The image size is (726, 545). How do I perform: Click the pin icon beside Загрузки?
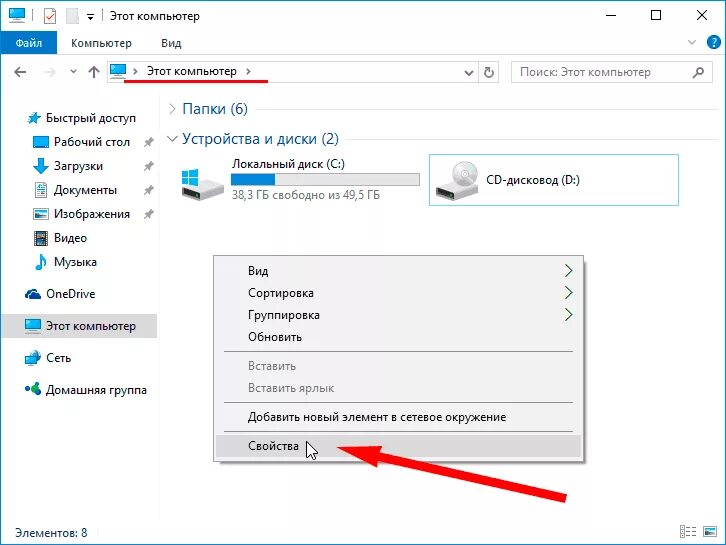pyautogui.click(x=149, y=166)
